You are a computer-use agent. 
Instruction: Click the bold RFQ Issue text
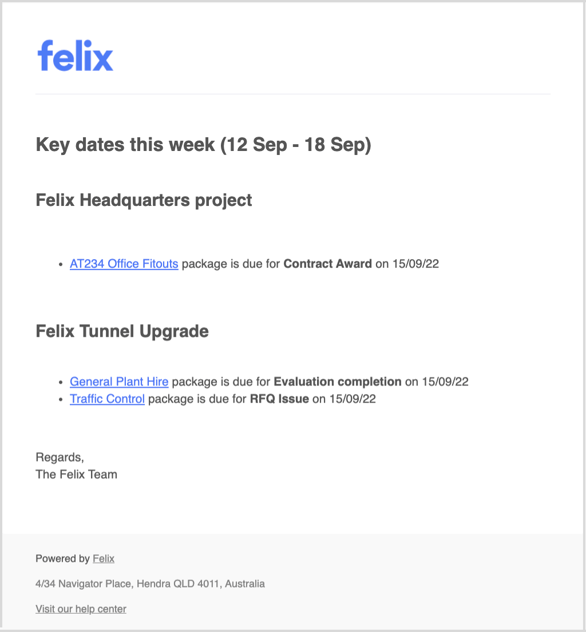tap(279, 399)
